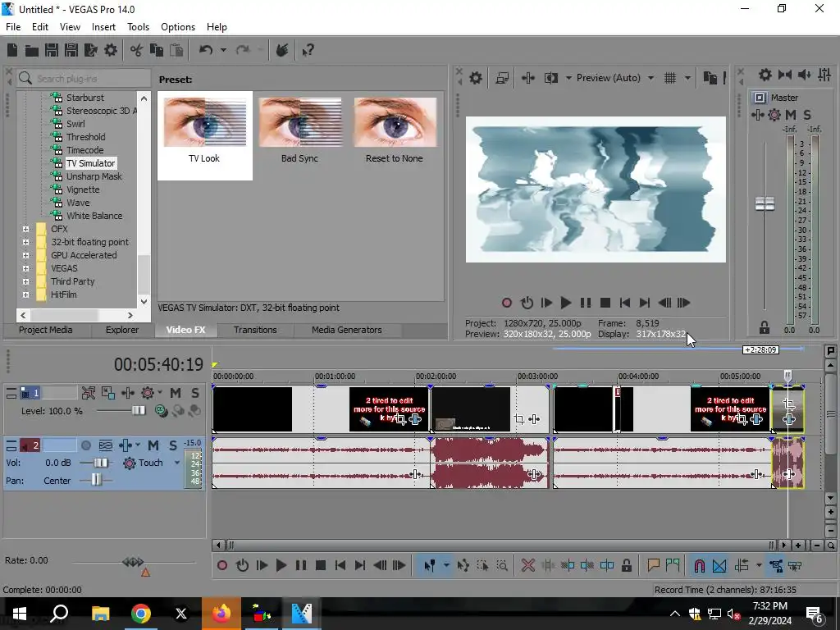840x630 pixels.
Task: Arm audio track 2 for record
Action: pos(85,445)
